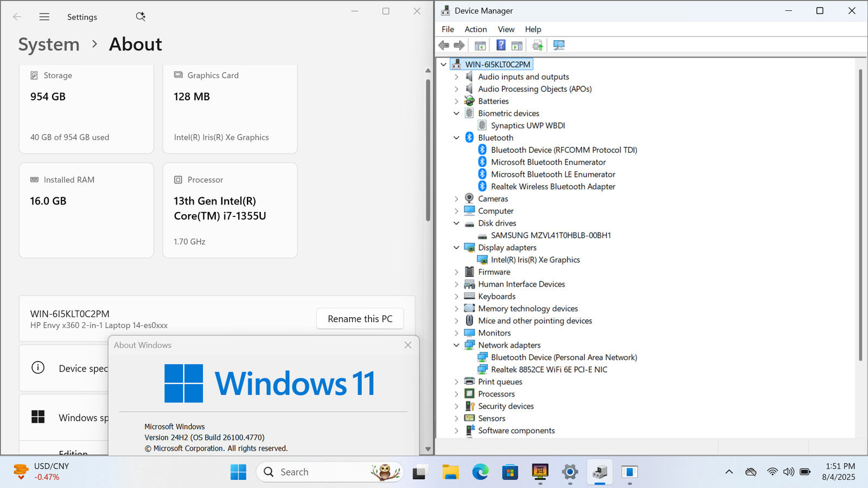Toggle the Show/Hide Console Tree icon
The image size is (868, 488).
click(x=480, y=46)
